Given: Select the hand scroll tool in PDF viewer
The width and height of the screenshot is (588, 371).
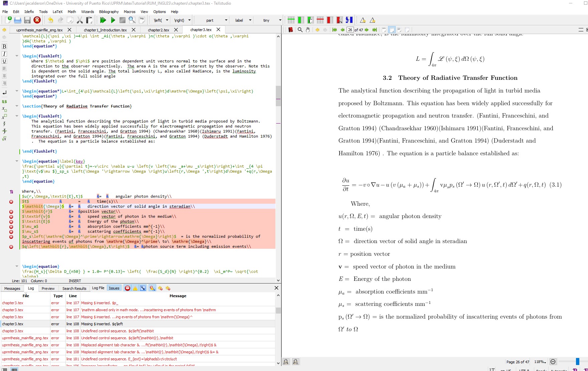Looking at the screenshot, I should pyautogui.click(x=308, y=30).
